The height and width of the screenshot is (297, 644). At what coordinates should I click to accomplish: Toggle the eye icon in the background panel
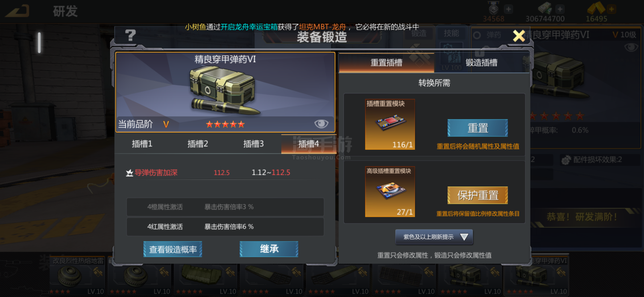point(631,47)
